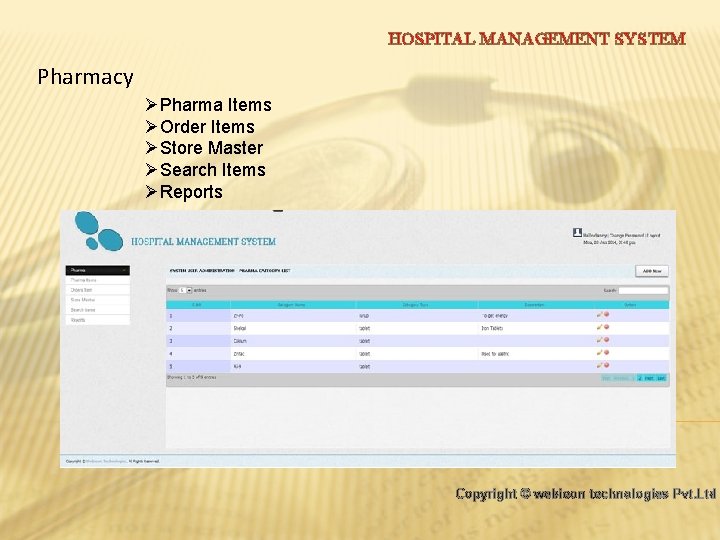Go to page 2 in table pagination

click(x=640, y=378)
